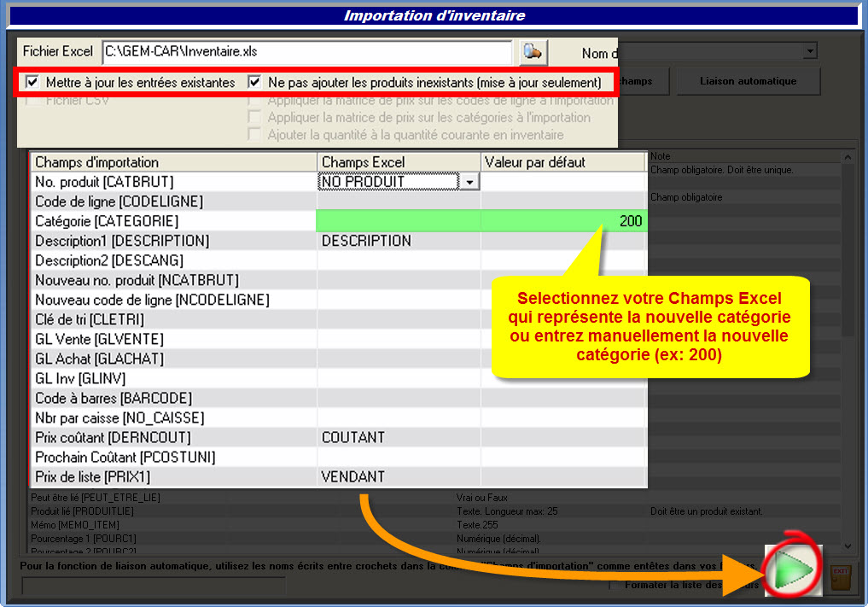Select the 'GL Inv [GLINV]' row
The image size is (868, 607).
(x=173, y=378)
